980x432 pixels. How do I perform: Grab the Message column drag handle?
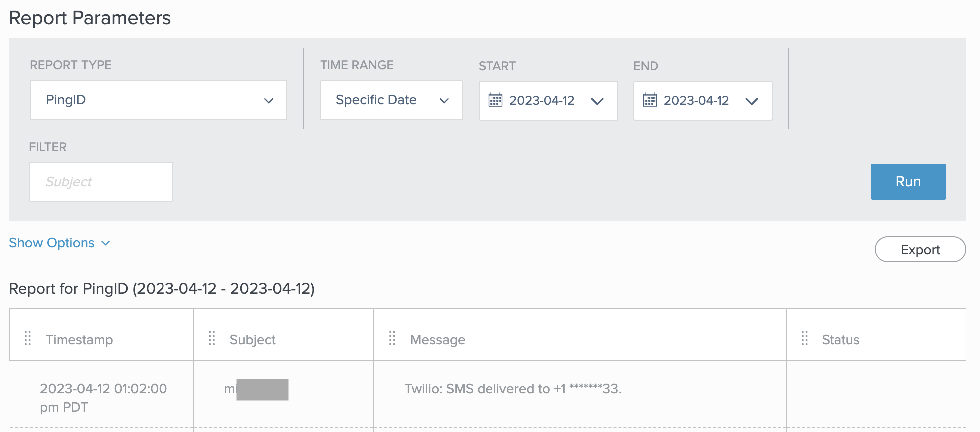click(x=392, y=339)
